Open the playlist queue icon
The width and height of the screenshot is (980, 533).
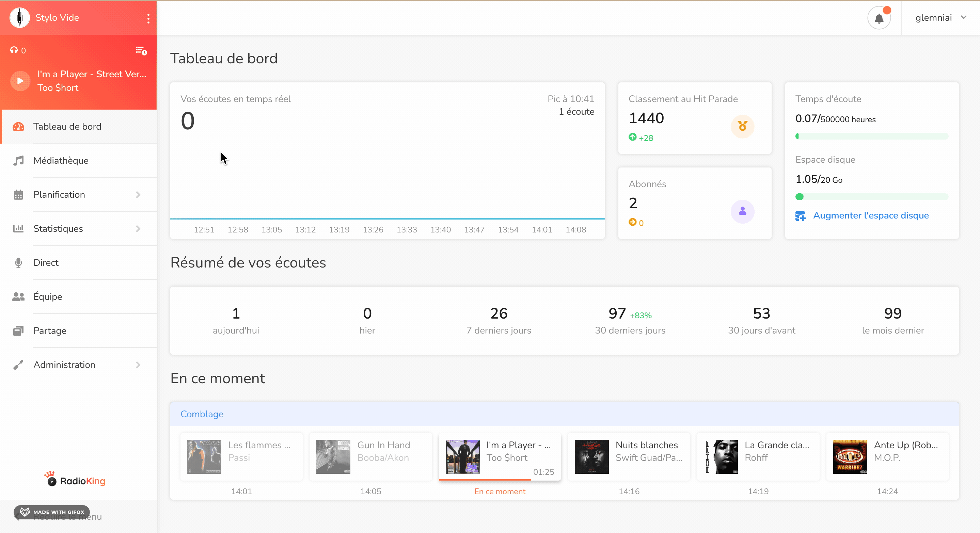(142, 50)
